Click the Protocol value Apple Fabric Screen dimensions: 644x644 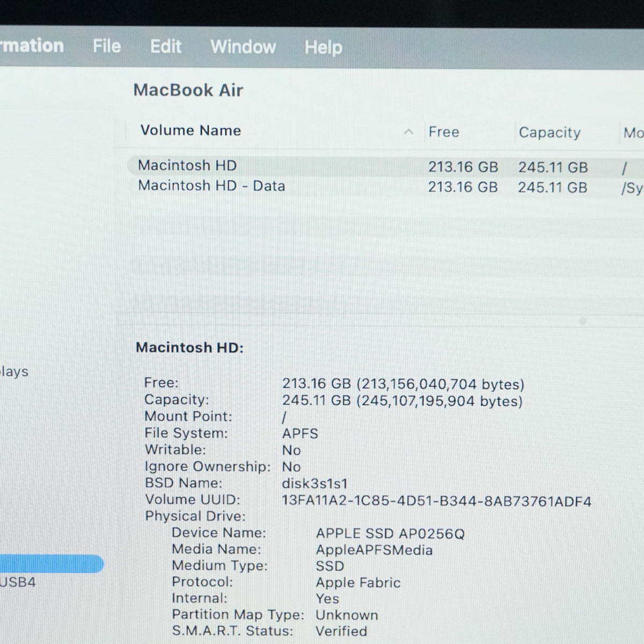tap(358, 583)
